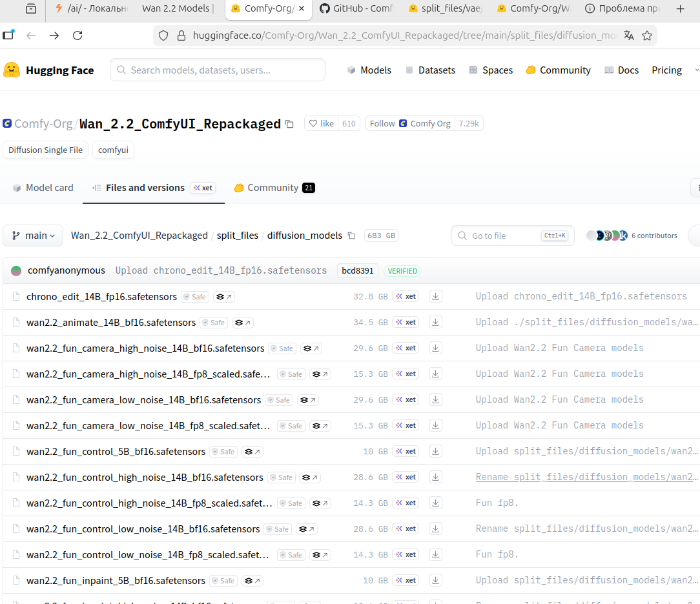Open the underlined Rename split_files commit message

[586, 477]
